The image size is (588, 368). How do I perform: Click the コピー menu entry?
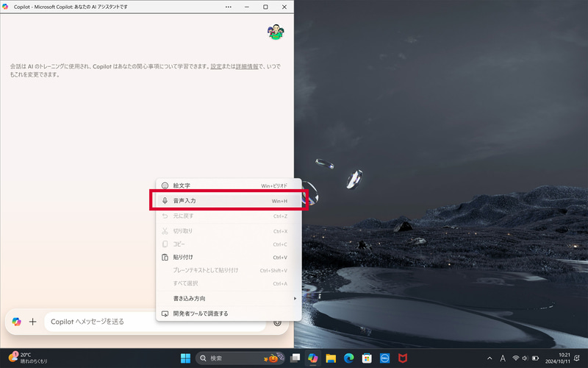click(x=229, y=244)
